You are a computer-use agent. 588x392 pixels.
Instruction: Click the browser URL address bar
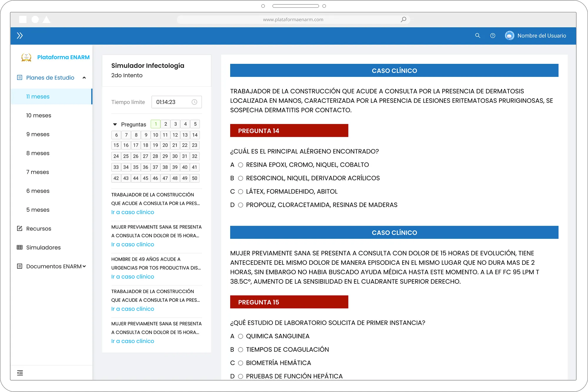click(x=293, y=19)
